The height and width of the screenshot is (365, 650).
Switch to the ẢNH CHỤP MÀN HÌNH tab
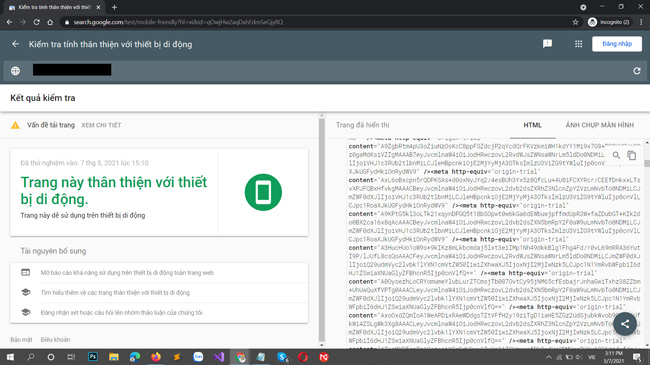pos(599,125)
